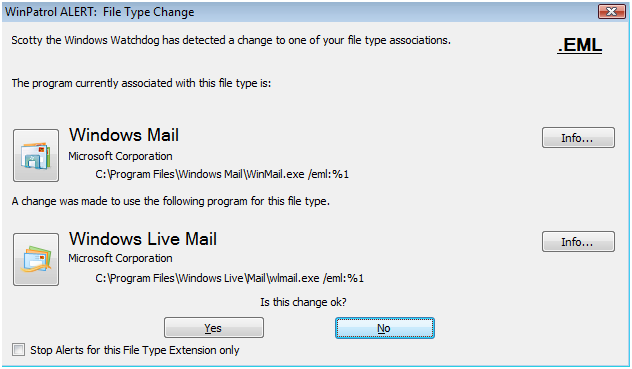The image size is (632, 369).
Task: Click the wlmail.exe file path text
Action: pyautogui.click(x=229, y=278)
